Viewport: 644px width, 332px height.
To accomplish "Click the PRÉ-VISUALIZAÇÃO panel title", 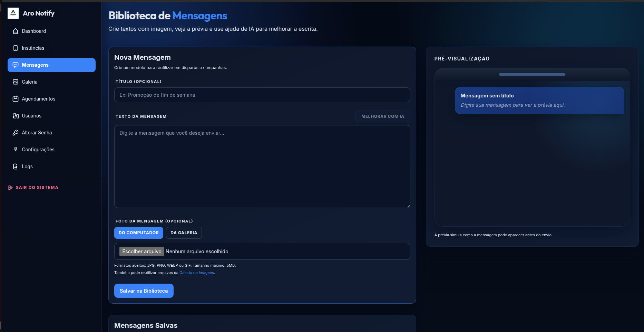I will point(462,59).
